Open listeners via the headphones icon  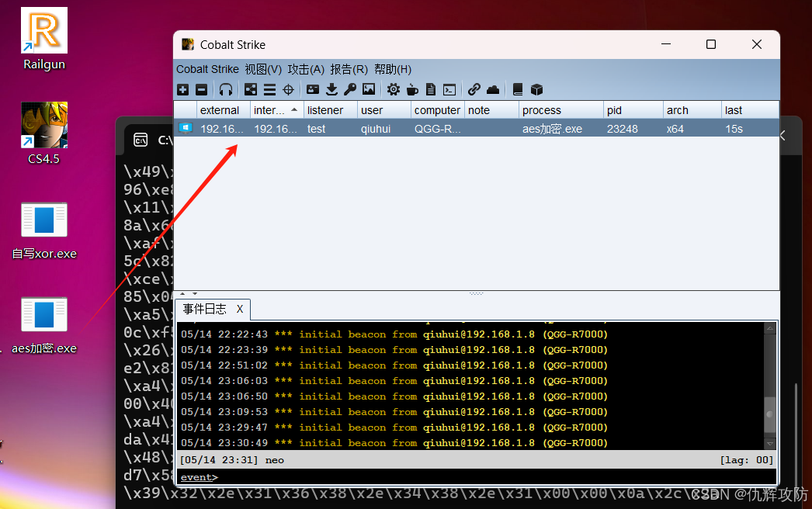[226, 89]
